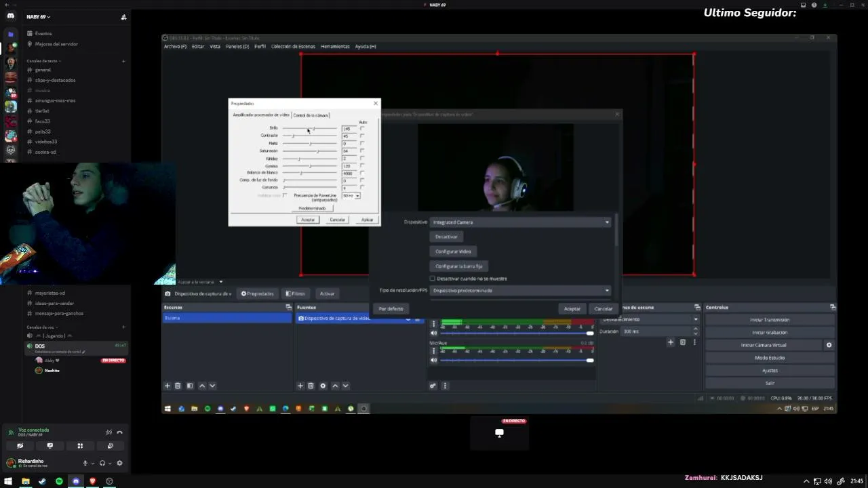Toggle Auto checkbox for Brillo
This screenshot has width=868, height=488.
point(362,128)
